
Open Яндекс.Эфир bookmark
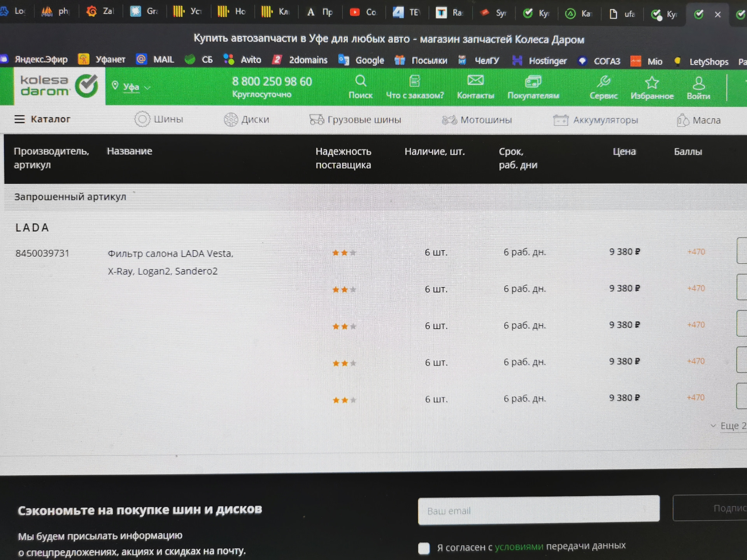[x=34, y=59]
